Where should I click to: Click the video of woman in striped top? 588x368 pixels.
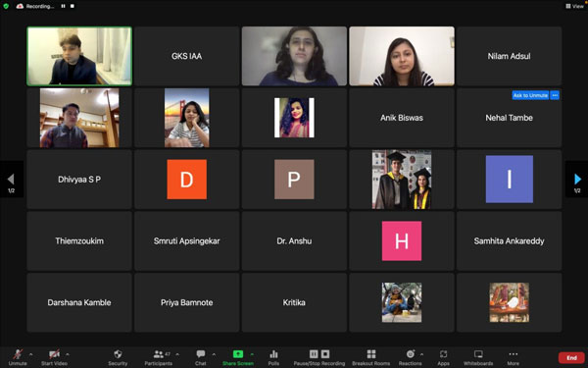coord(402,56)
